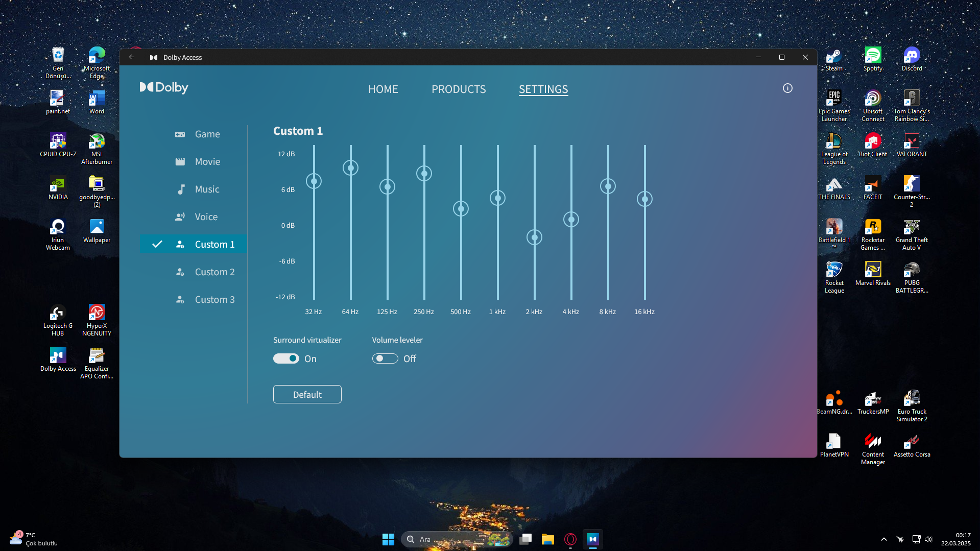Click the 64 Hz slider handle
980x551 pixels.
point(350,167)
